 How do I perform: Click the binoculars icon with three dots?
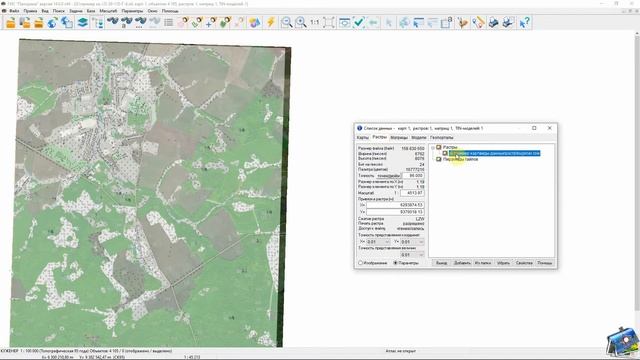tap(140, 22)
